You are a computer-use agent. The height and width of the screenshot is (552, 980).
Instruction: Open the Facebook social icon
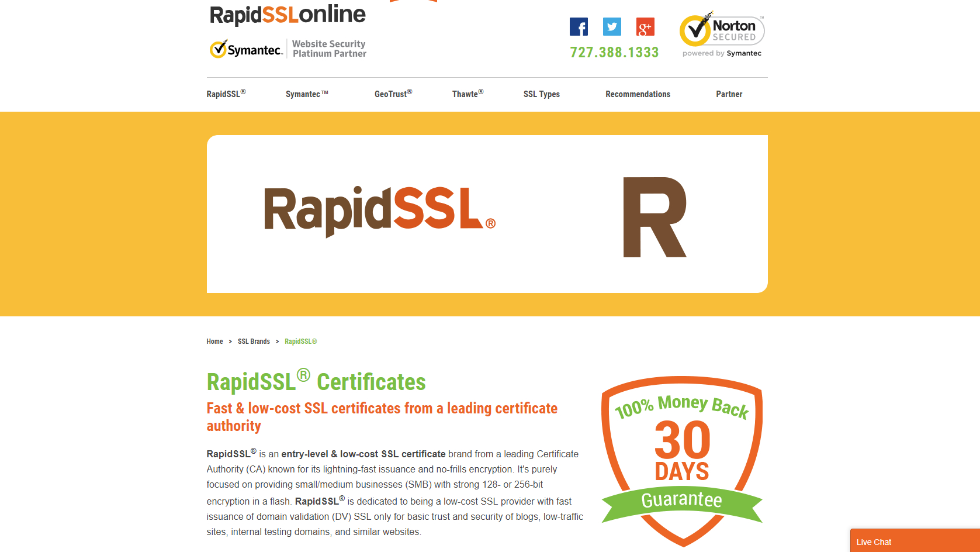click(579, 27)
